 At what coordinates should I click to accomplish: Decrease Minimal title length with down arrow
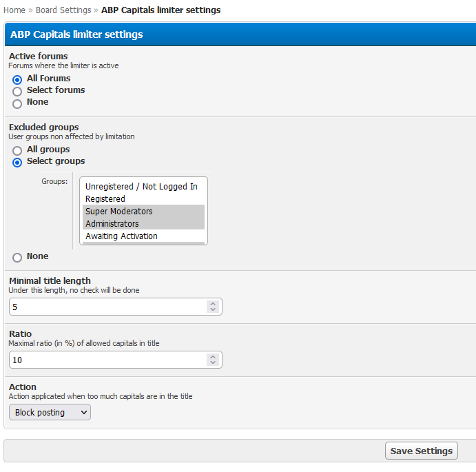[213, 310]
